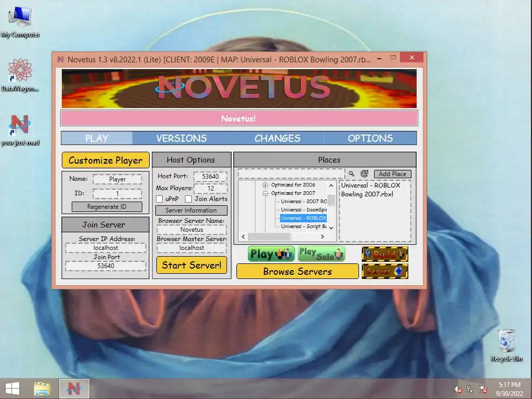The height and width of the screenshot is (399, 532).
Task: Click 'Universal - ROBLOX Bowling 2007.rbxl' description text
Action: coord(370,190)
